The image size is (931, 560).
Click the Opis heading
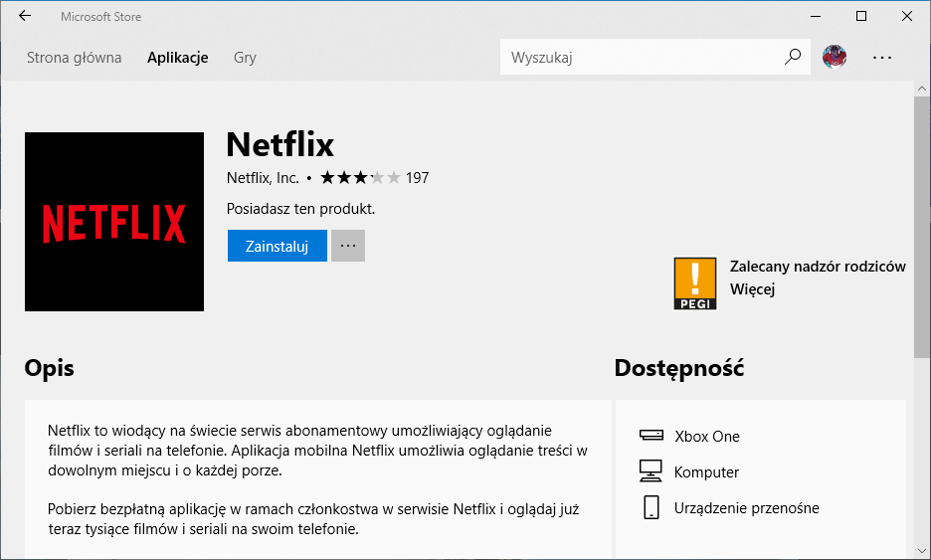50,368
